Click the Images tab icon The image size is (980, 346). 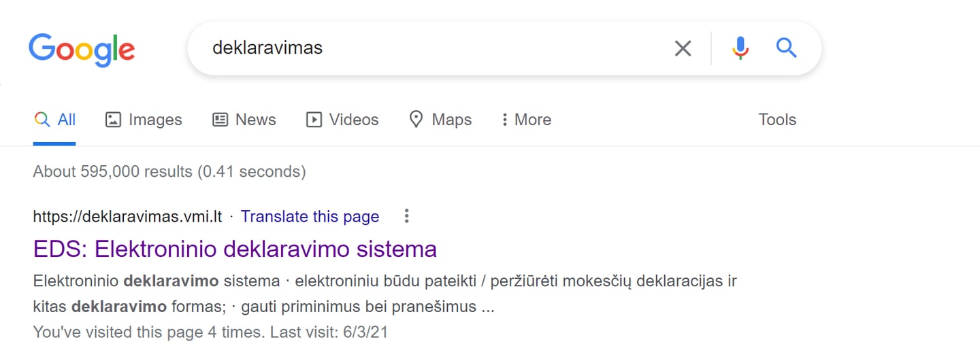[113, 120]
